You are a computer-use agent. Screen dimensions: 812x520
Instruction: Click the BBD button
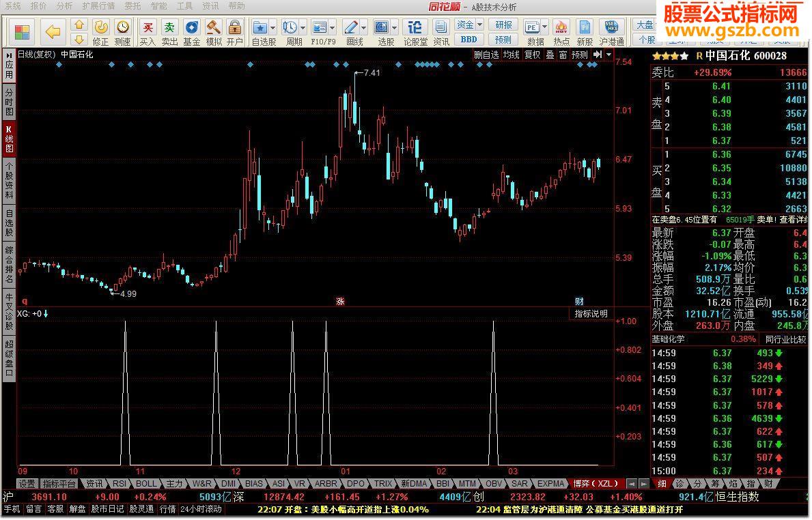[x=468, y=40]
